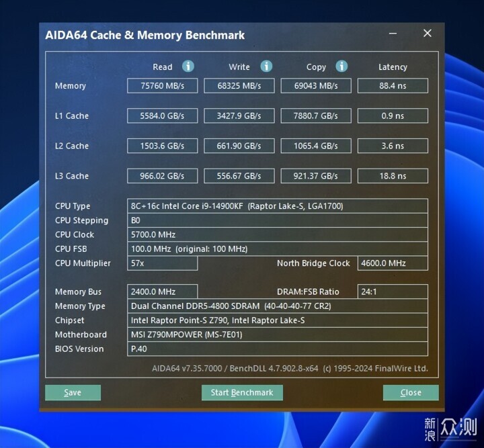Click the CPU Stepping label
This screenshot has width=484, height=448.
pyautogui.click(x=81, y=221)
